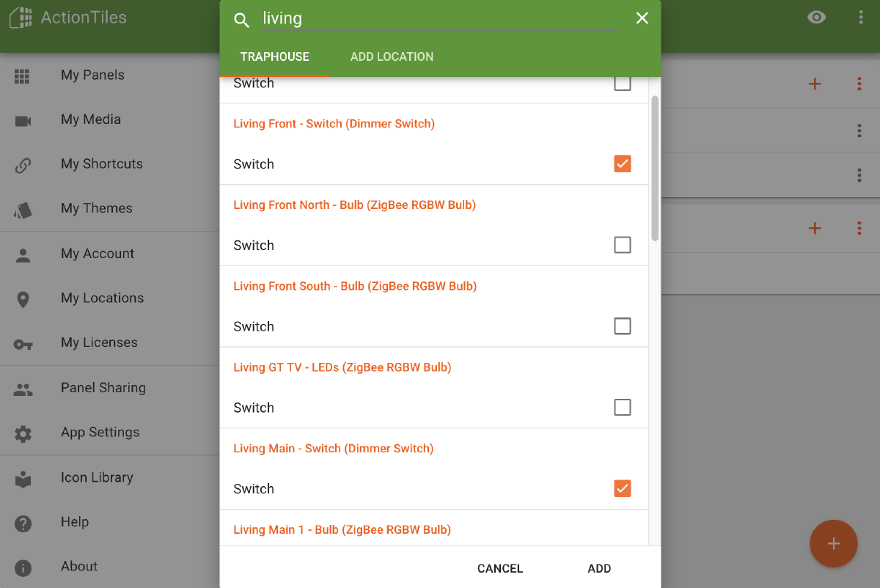880x588 pixels.
Task: Click the dialog list scrollbar thumb
Action: coord(655,168)
